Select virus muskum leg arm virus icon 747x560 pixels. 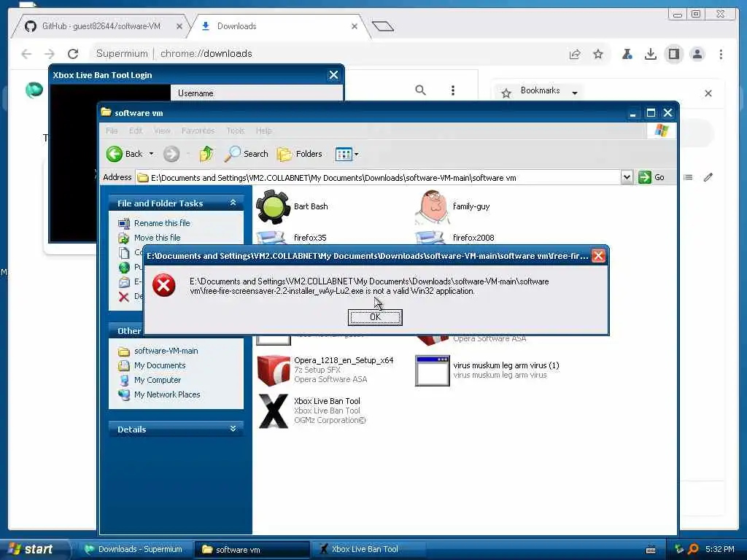432,370
